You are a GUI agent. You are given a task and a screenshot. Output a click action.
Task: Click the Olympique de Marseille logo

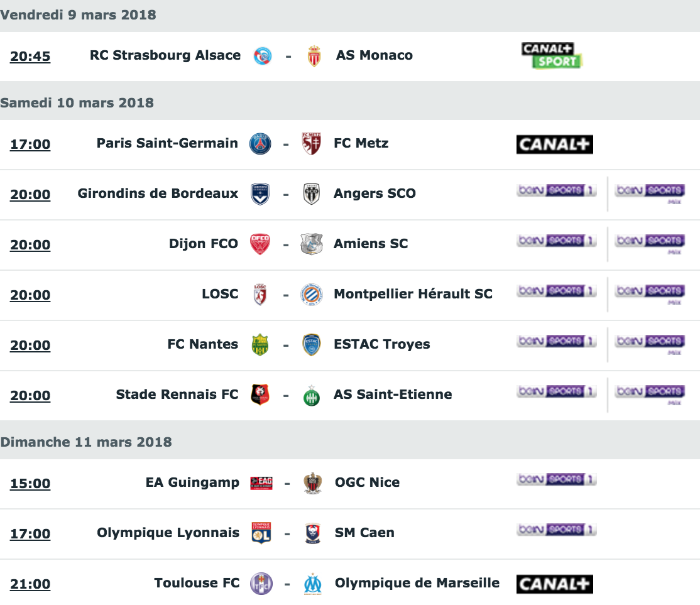click(x=312, y=584)
